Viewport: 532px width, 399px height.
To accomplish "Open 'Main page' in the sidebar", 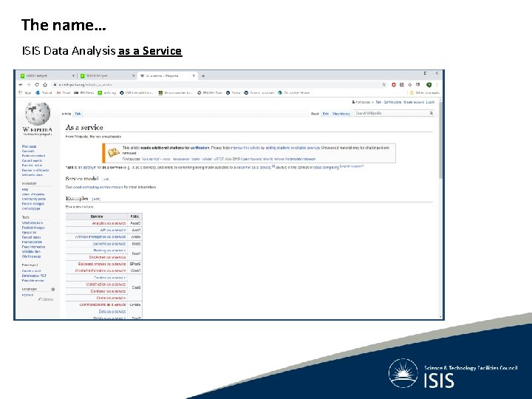I will click(x=29, y=146).
